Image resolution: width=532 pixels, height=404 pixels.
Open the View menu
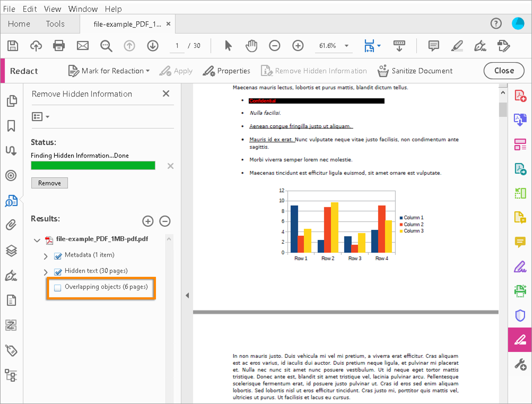(x=52, y=9)
